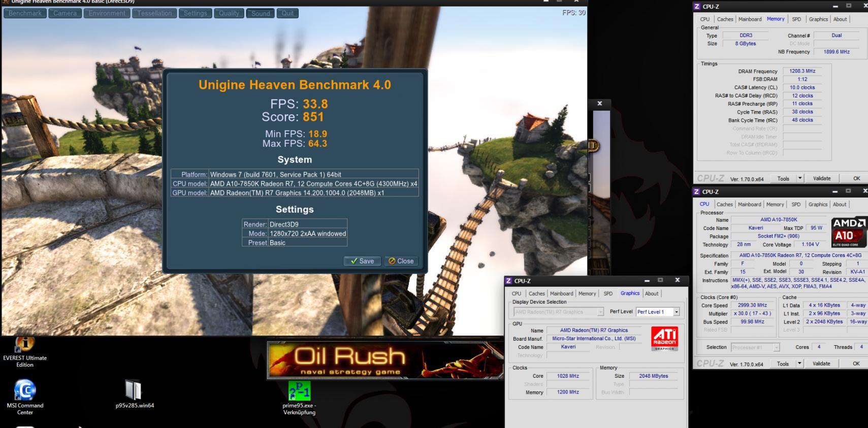Click the Core Speed 2999.30 MHz value

[x=753, y=306]
